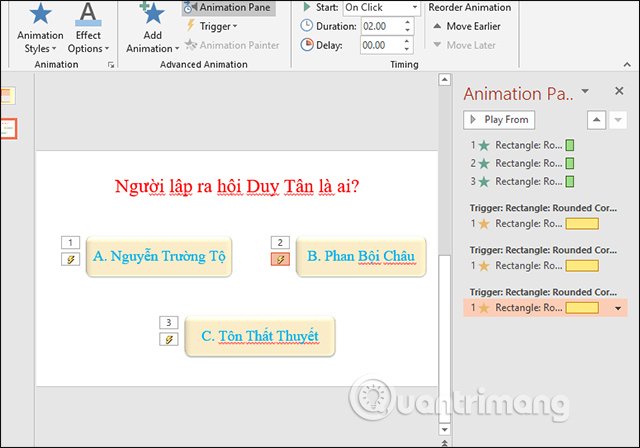Viewport: 640px width, 448px height.
Task: Click the green timing bar of animation 1
Action: (570, 145)
